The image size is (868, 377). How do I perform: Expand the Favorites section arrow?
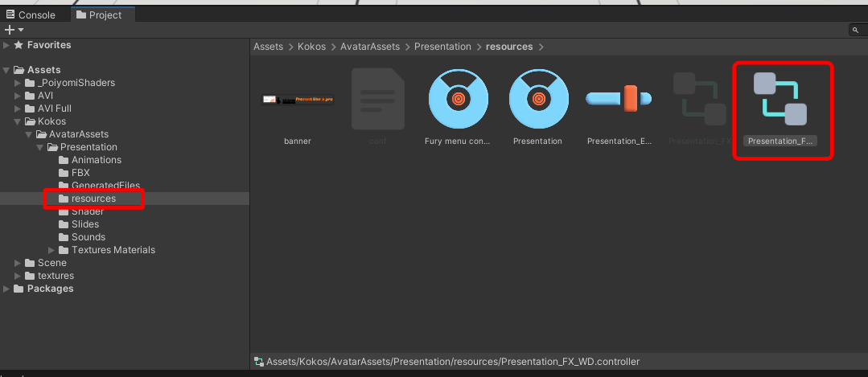[x=7, y=45]
